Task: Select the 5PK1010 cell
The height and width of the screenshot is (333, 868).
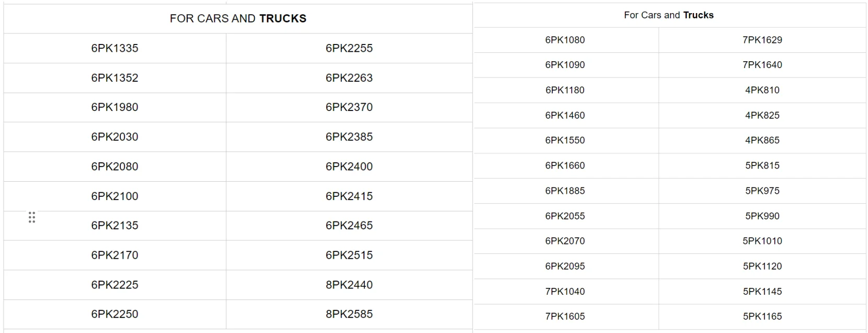Action: (x=762, y=241)
